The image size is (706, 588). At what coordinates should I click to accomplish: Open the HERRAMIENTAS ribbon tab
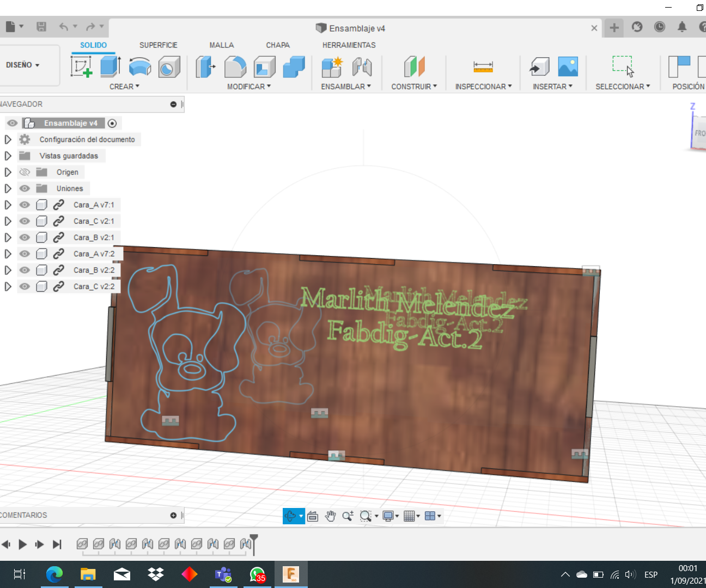coord(349,45)
